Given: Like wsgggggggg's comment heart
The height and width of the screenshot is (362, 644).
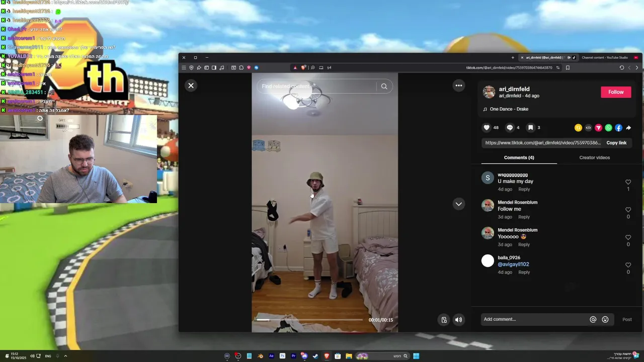Looking at the screenshot, I should (x=628, y=182).
